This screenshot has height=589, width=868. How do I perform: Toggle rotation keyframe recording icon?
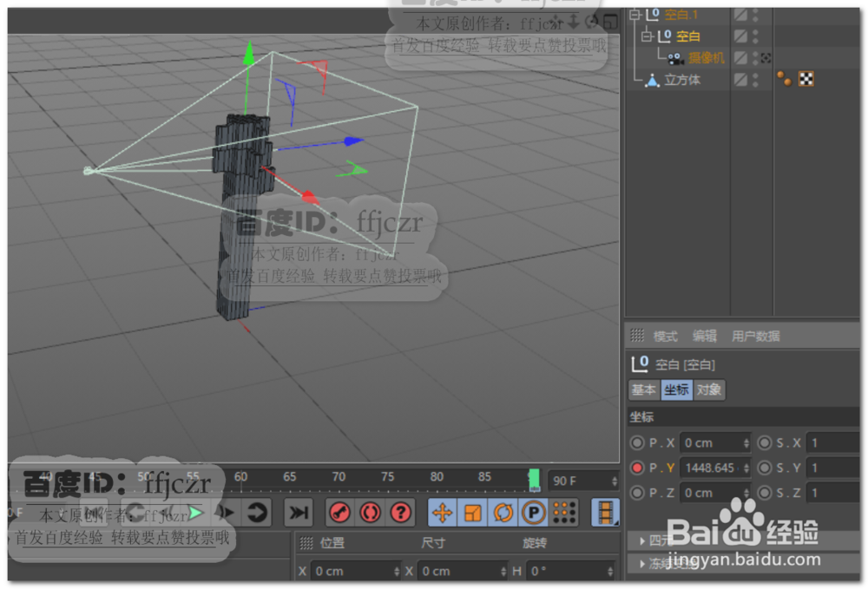coord(503,513)
